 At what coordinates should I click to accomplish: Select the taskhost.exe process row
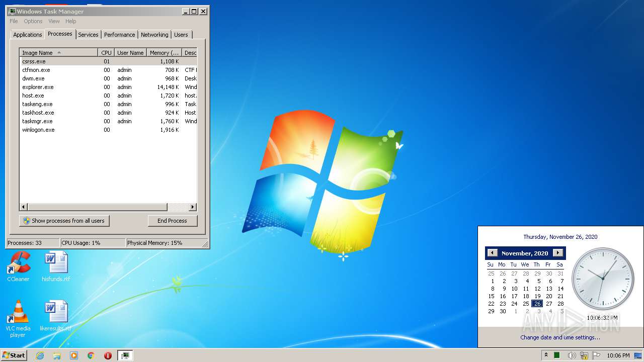(108, 113)
